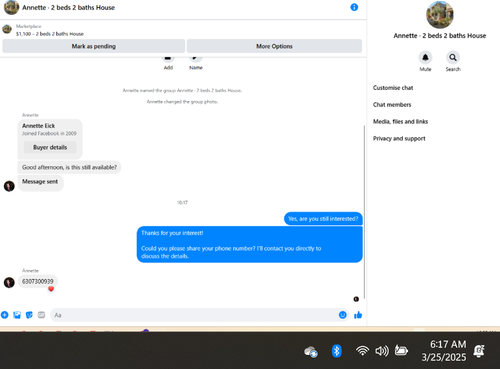Open the group photo in chat header
The width and height of the screenshot is (500, 369).
(11, 7)
